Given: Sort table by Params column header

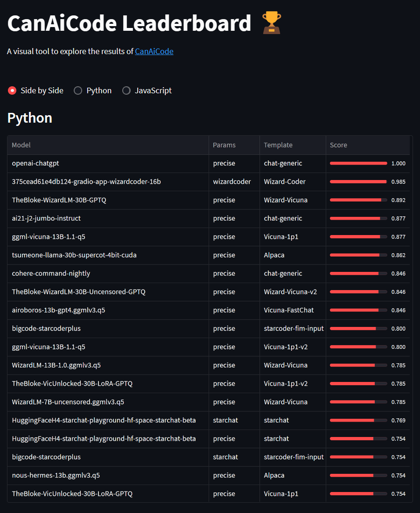Looking at the screenshot, I should tap(234, 145).
